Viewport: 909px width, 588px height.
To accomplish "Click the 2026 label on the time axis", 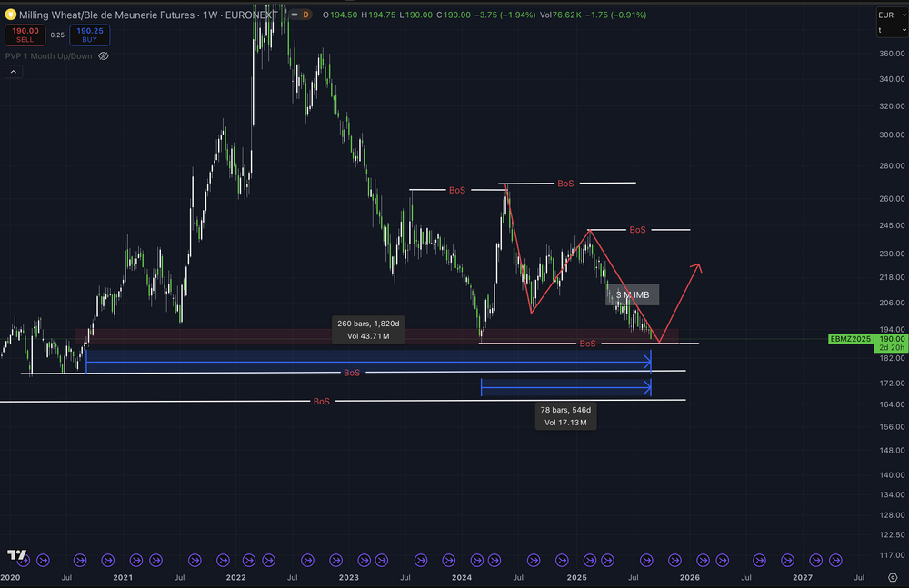I will point(689,578).
